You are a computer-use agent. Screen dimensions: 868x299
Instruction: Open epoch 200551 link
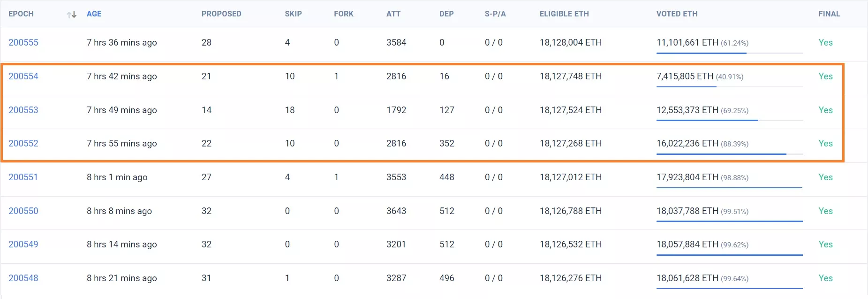(x=23, y=177)
